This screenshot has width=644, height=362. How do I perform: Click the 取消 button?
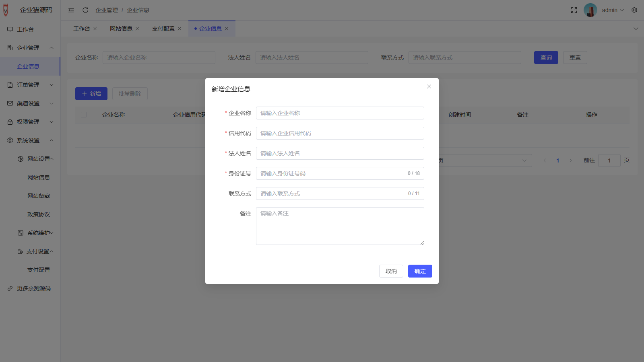pos(391,271)
